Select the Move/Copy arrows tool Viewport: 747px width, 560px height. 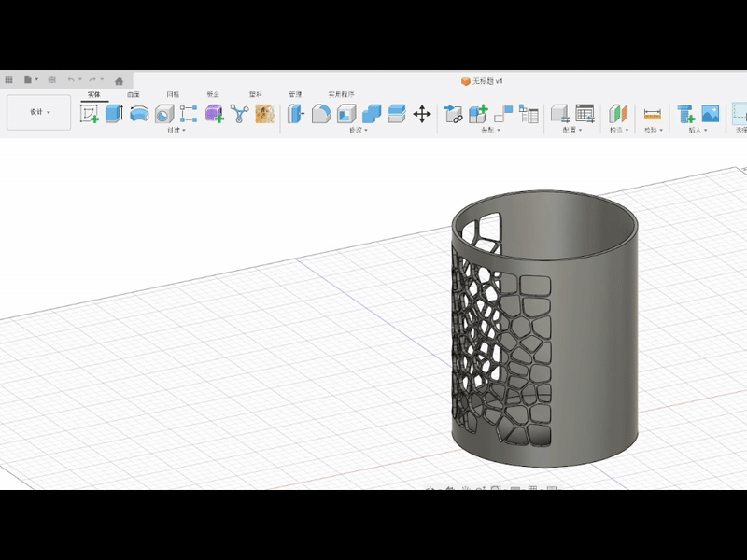tap(422, 114)
